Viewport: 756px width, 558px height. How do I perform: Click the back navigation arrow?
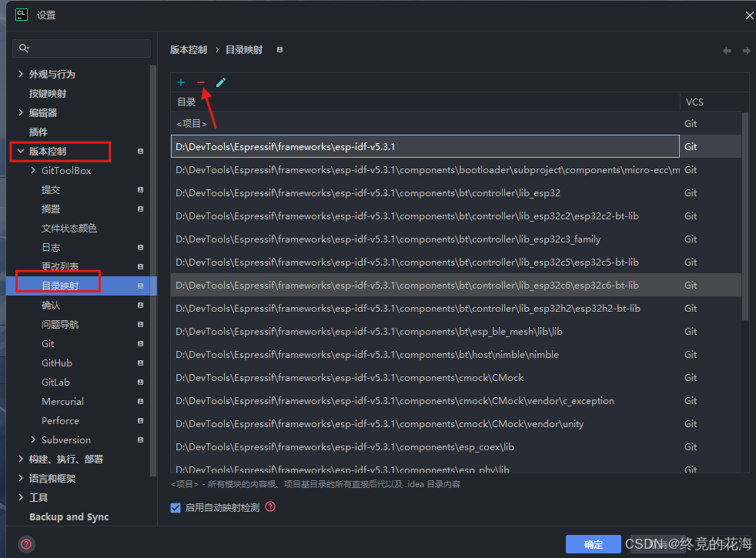pyautogui.click(x=727, y=51)
